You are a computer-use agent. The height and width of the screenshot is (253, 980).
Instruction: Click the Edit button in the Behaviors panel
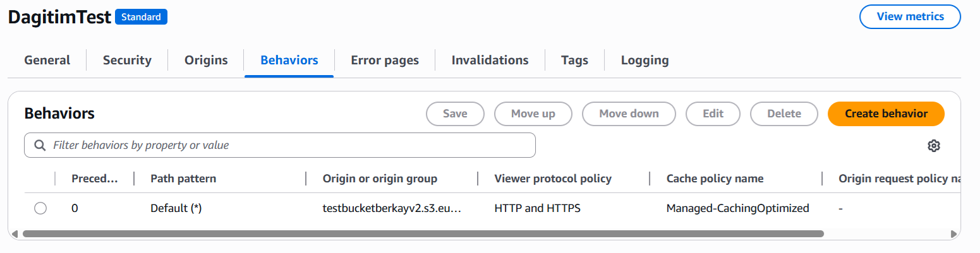(713, 114)
